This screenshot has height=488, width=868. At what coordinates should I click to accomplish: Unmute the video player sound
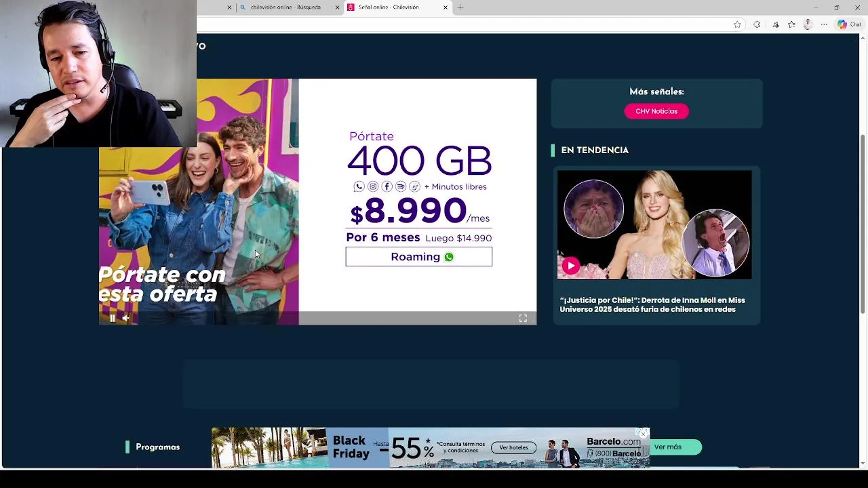(126, 318)
